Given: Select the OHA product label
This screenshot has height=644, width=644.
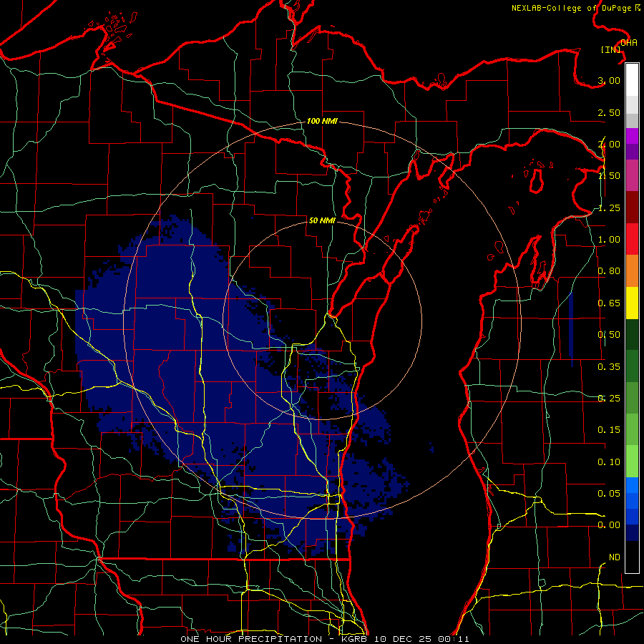Looking at the screenshot, I should [x=629, y=43].
